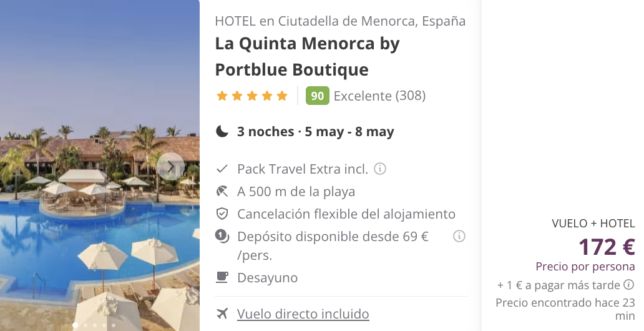Click the flexible cancellation shield icon
This screenshot has height=331, width=644.
222,214
